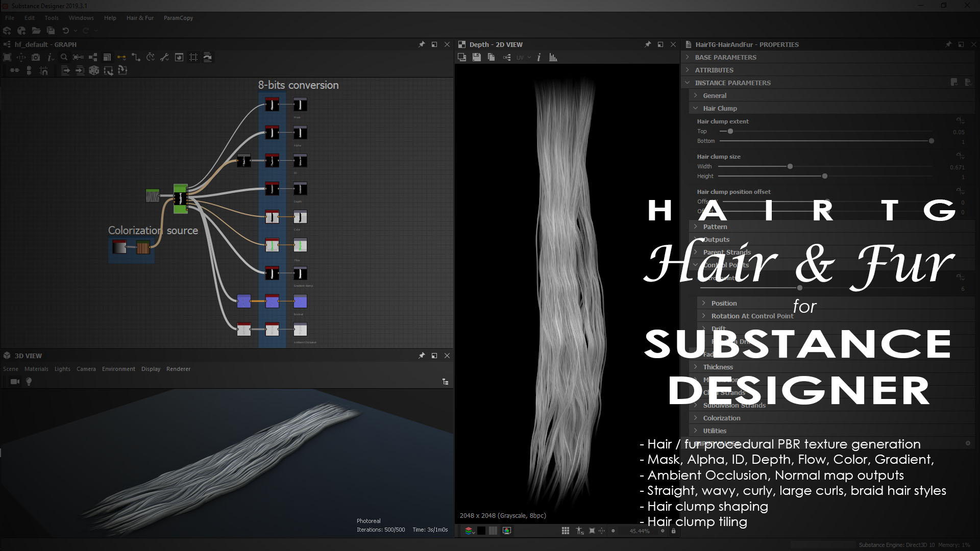
Task: Click the New Substance icon in main toolbar
Action: (7, 31)
